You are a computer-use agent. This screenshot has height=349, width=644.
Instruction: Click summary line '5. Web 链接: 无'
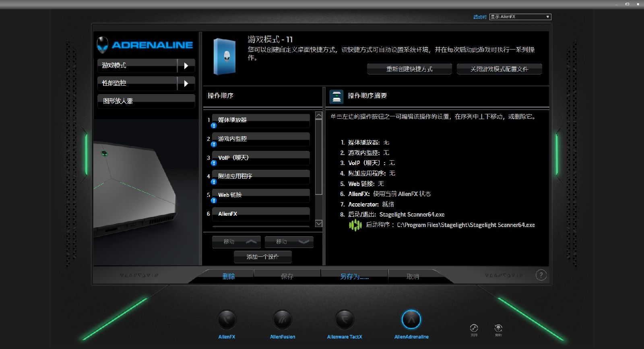point(362,184)
